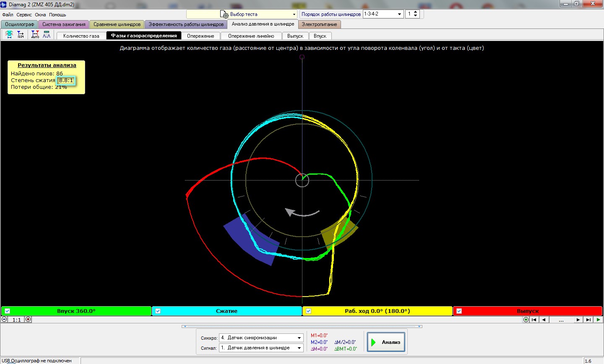604x364 pixels.
Task: Open the Впуск sub-tab
Action: (x=320, y=36)
